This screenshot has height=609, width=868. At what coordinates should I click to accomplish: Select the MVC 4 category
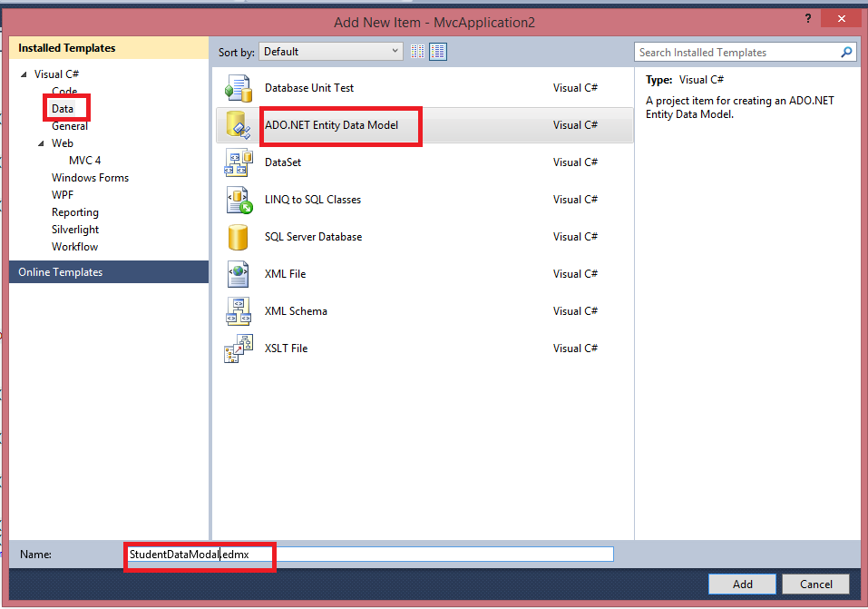coord(84,160)
